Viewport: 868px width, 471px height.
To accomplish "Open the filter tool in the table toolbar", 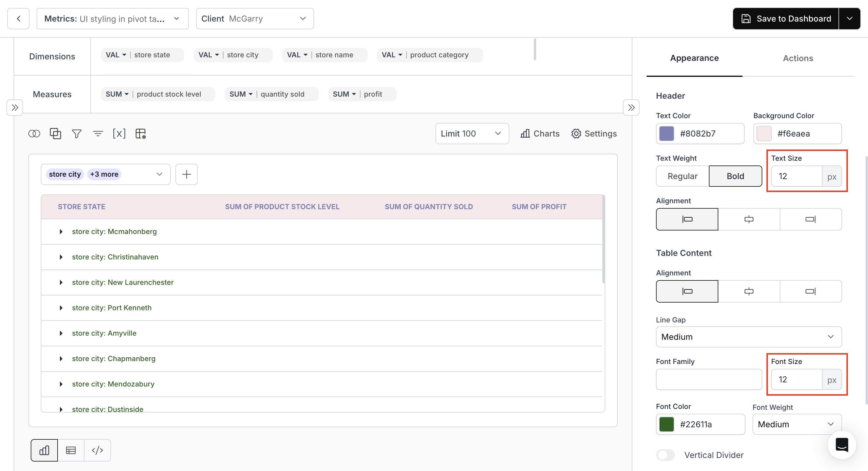I will pos(76,134).
